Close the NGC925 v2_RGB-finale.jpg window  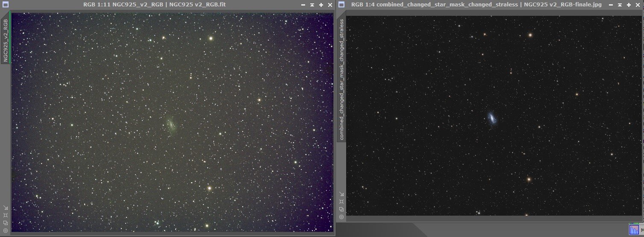pyautogui.click(x=638, y=5)
